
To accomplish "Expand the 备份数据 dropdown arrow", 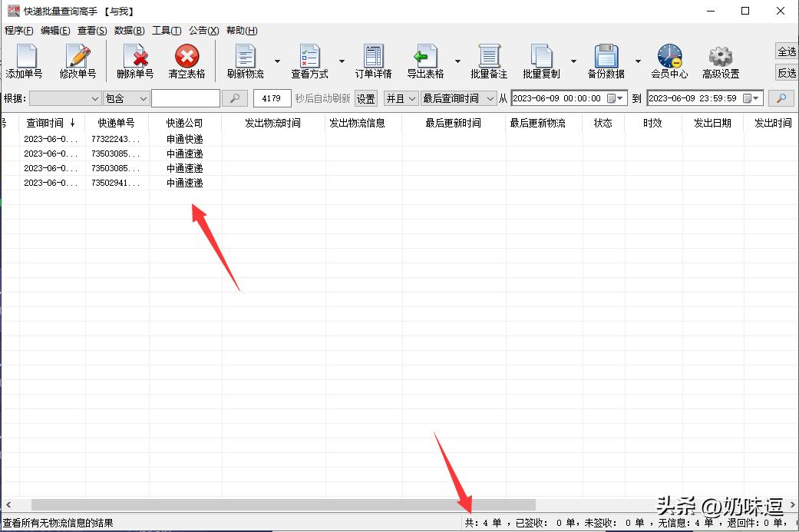I will point(638,61).
